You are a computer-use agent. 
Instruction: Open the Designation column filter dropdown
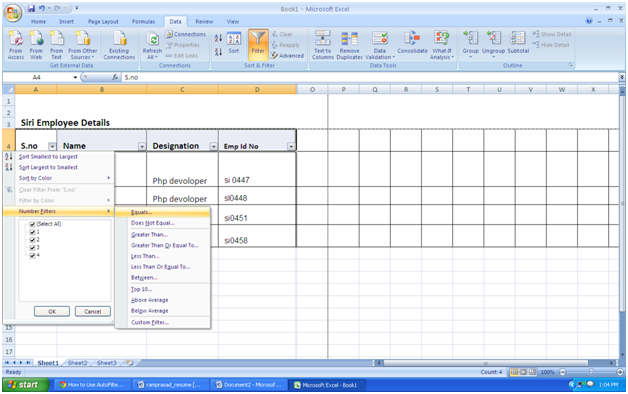click(x=213, y=147)
